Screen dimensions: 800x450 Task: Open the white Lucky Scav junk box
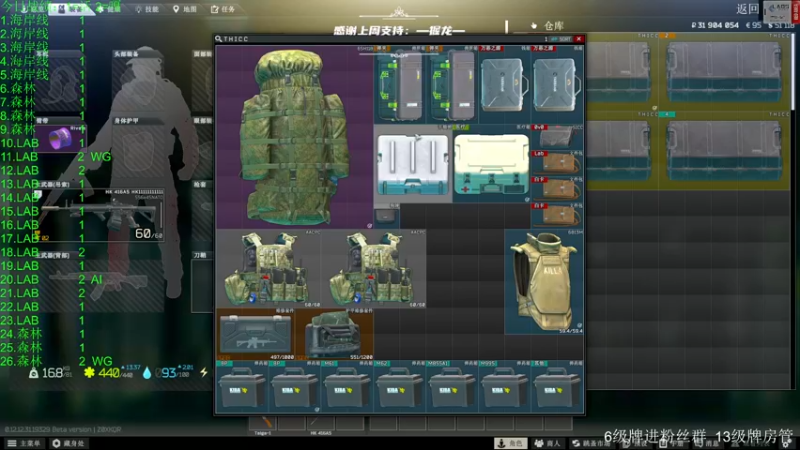pos(413,164)
